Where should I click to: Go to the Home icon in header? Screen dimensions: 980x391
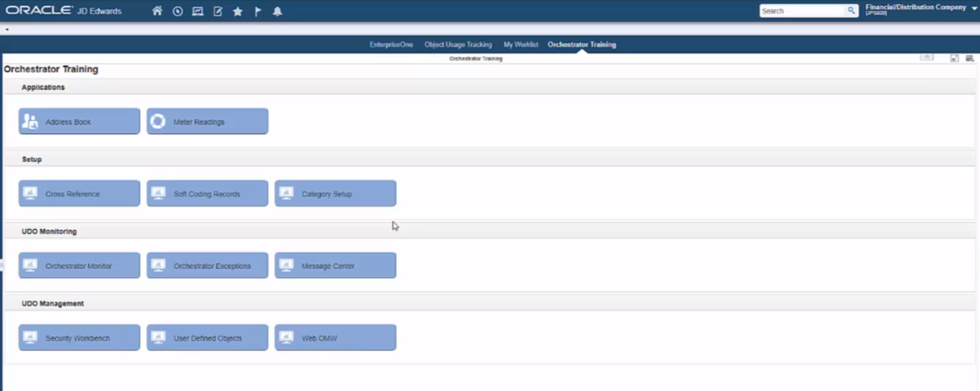click(158, 11)
